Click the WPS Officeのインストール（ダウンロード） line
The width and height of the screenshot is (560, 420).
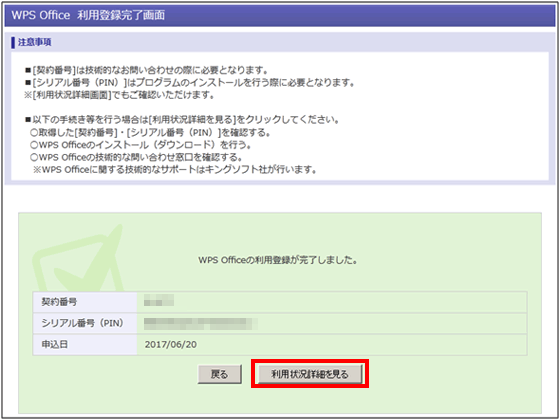click(141, 145)
